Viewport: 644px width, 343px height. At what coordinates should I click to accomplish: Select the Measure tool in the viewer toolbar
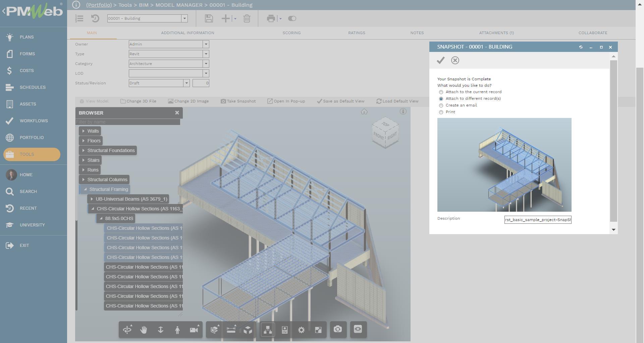click(231, 330)
